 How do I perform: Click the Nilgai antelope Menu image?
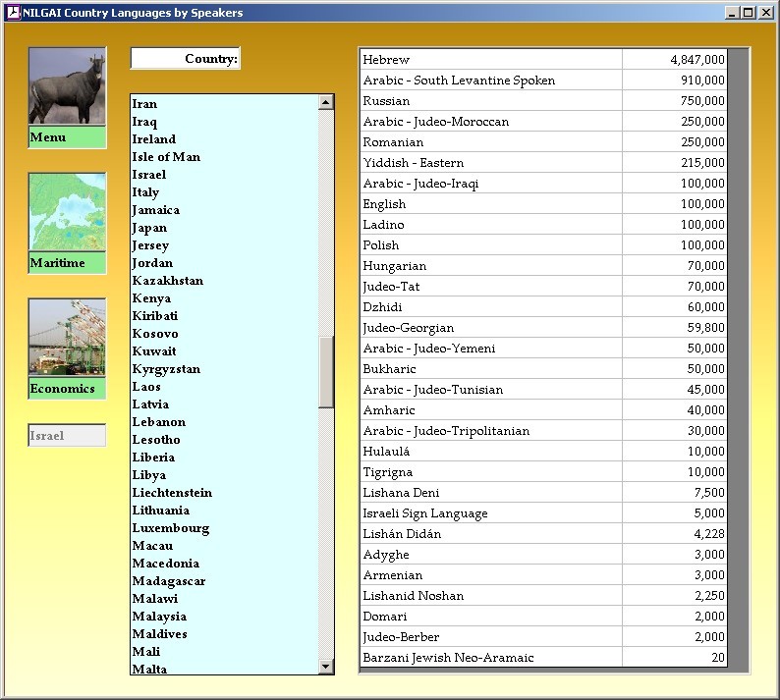[x=67, y=86]
